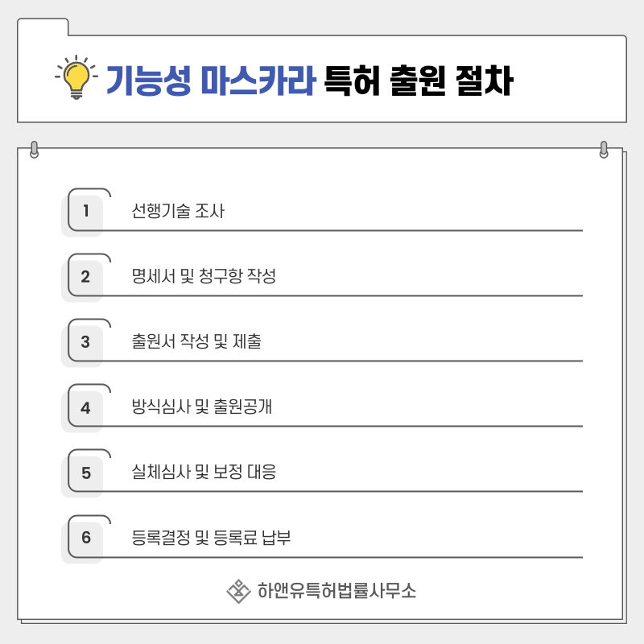This screenshot has height=644, width=644.
Task: Open the 명세서 및 청구항 작성 step
Action: click(x=204, y=277)
